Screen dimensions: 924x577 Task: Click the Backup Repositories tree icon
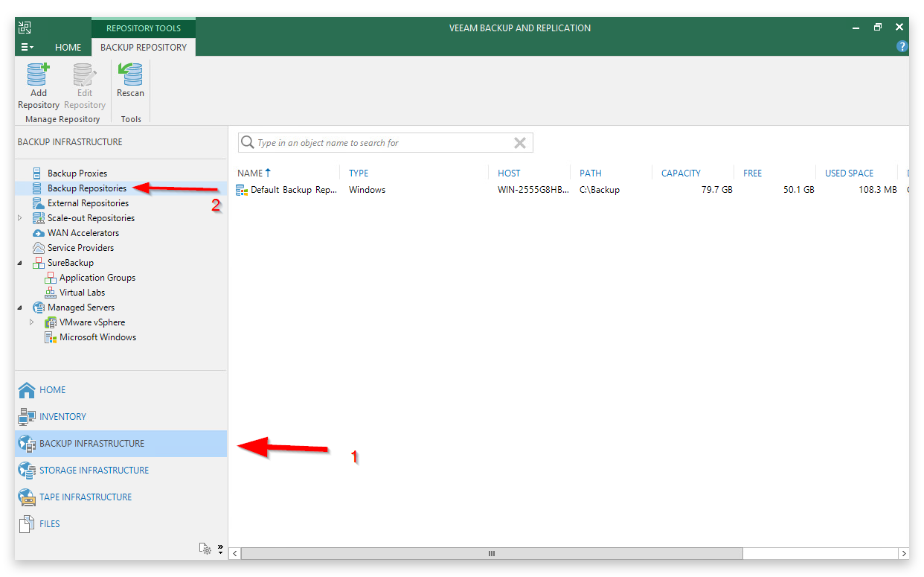click(x=37, y=188)
